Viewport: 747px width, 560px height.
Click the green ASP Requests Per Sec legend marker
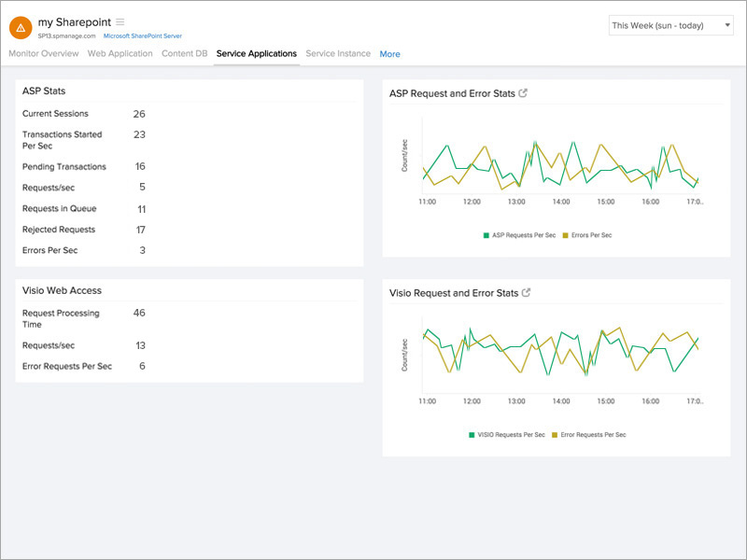point(486,234)
